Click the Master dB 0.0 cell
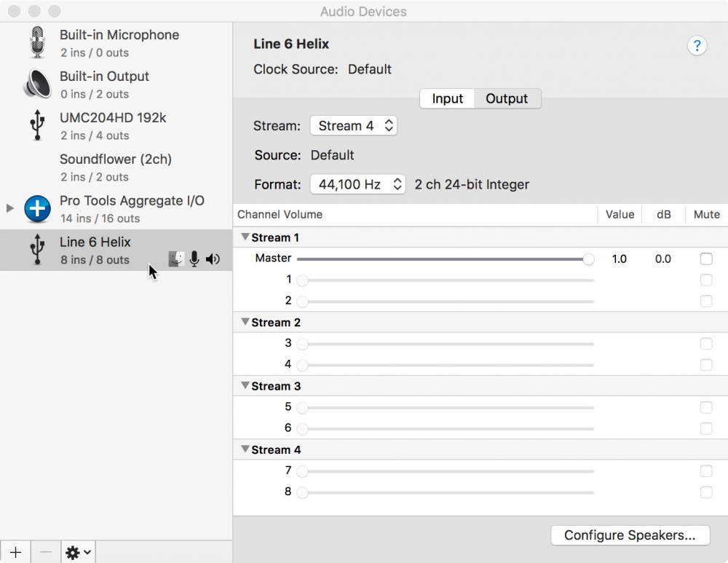Image resolution: width=728 pixels, height=563 pixels. pos(662,259)
